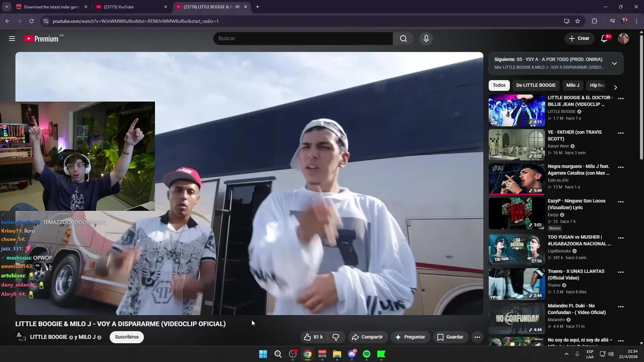Viewport: 644px width, 362px height.
Task: Open BILLIE JEAN video thumbnail
Action: pos(517,111)
